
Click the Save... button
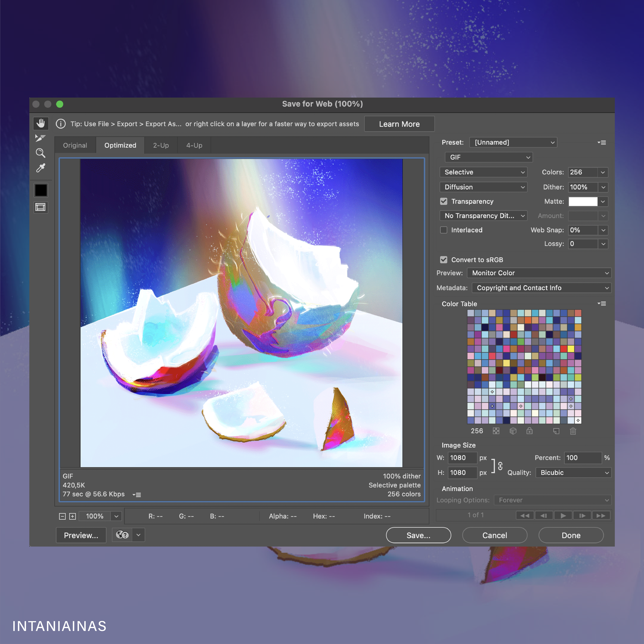coord(418,535)
